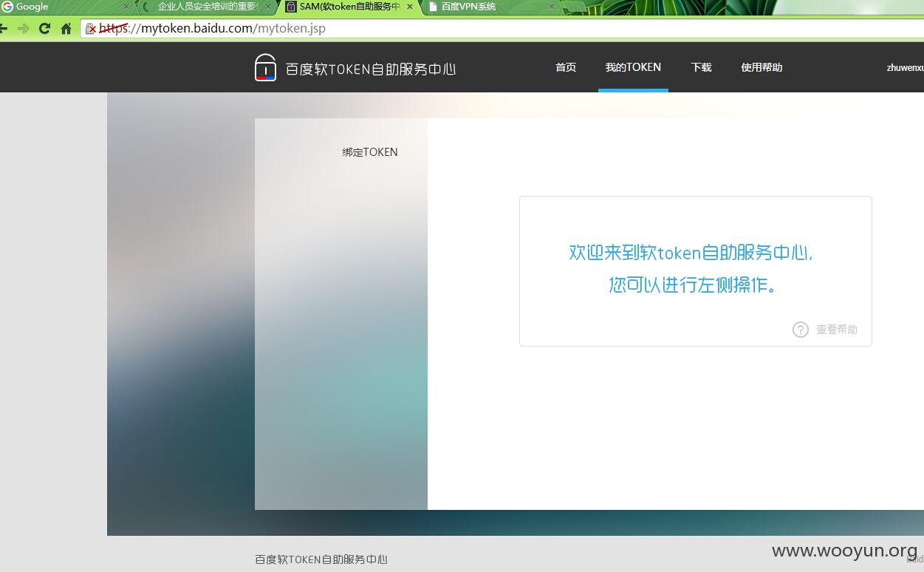Close the 百度VPN系统 browser tab
924x572 pixels.
pyautogui.click(x=551, y=7)
